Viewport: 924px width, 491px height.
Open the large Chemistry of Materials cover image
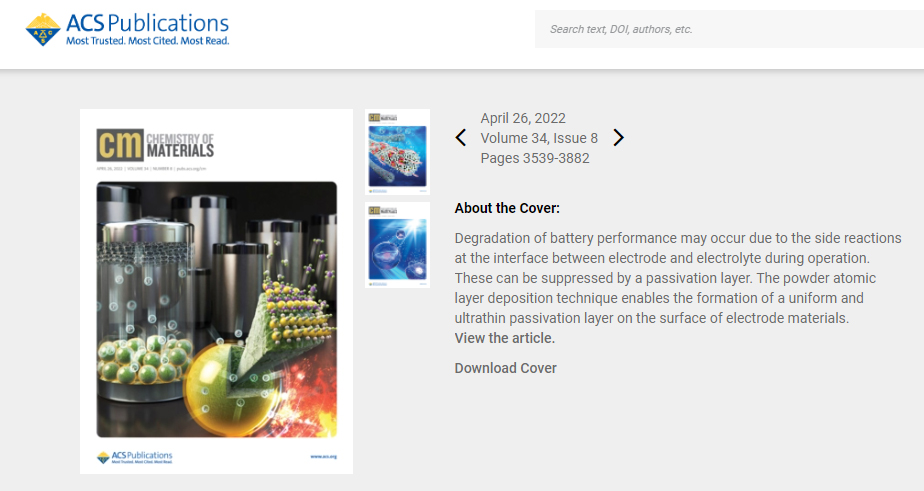point(216,291)
